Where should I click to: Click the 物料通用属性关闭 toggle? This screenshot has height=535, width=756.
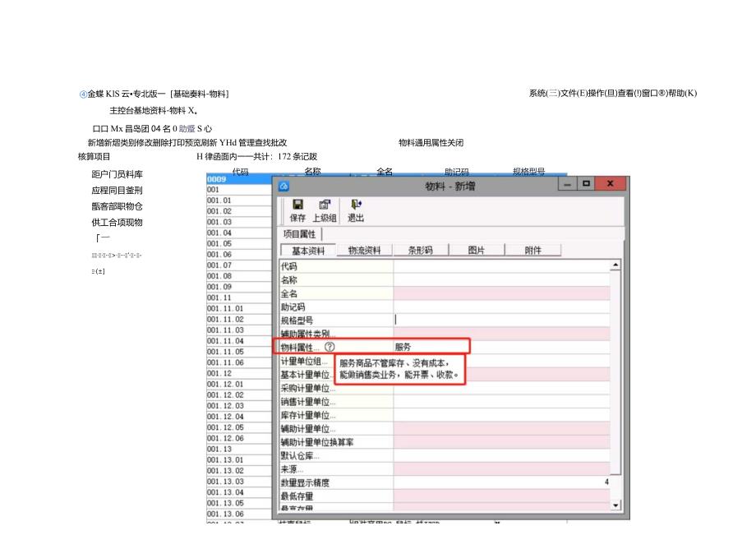(431, 142)
